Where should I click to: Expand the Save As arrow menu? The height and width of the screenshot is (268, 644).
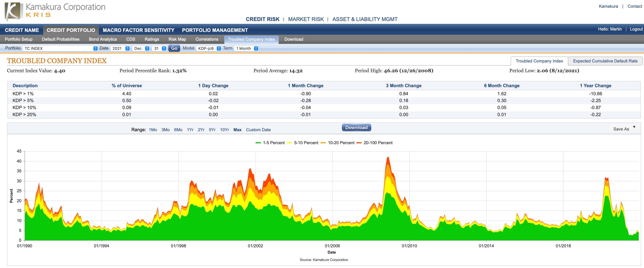[x=634, y=127]
